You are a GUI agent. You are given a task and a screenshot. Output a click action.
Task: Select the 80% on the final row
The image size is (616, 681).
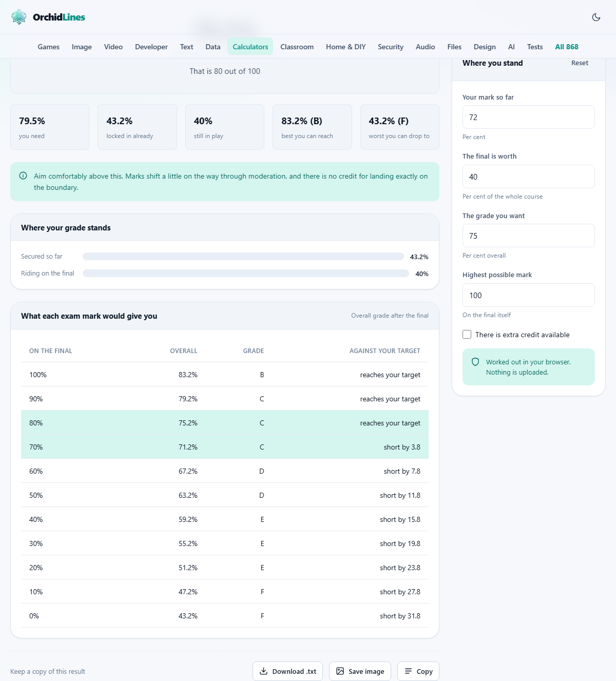point(225,423)
